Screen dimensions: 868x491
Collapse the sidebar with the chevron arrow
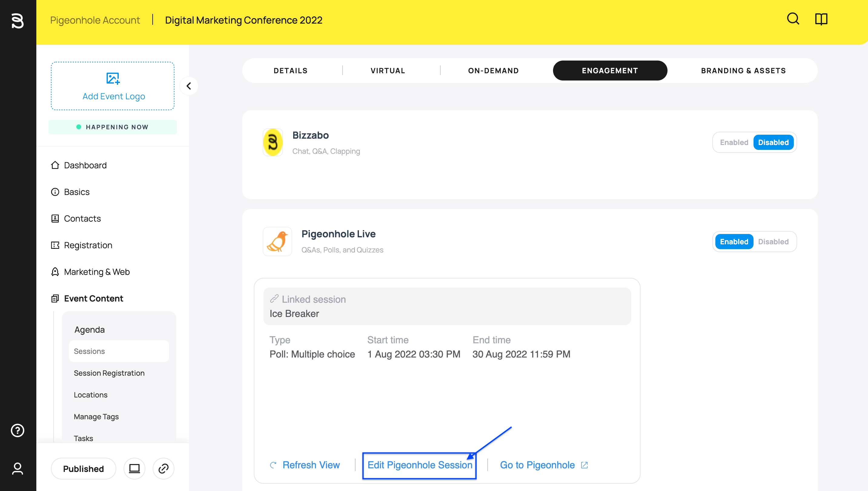point(189,86)
